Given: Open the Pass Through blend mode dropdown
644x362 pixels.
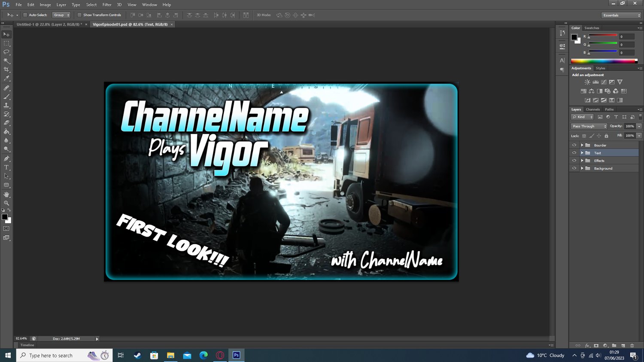Looking at the screenshot, I should (589, 126).
